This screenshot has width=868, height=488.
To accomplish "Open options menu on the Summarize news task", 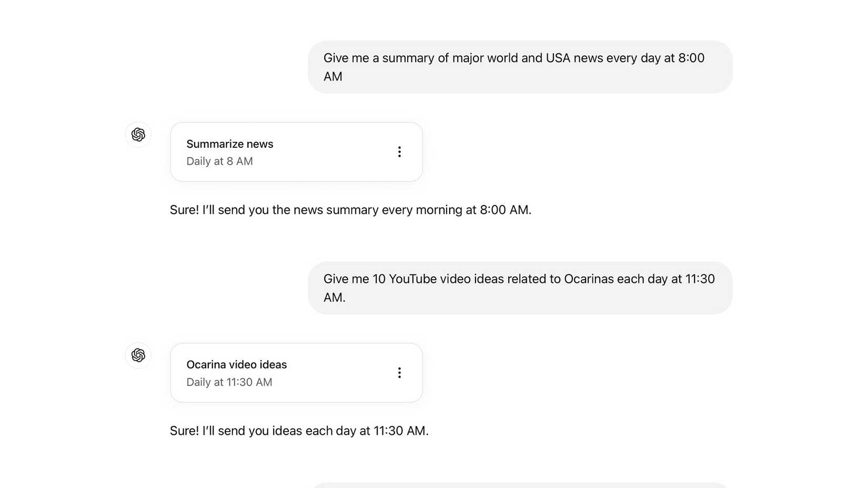I will (x=399, y=151).
